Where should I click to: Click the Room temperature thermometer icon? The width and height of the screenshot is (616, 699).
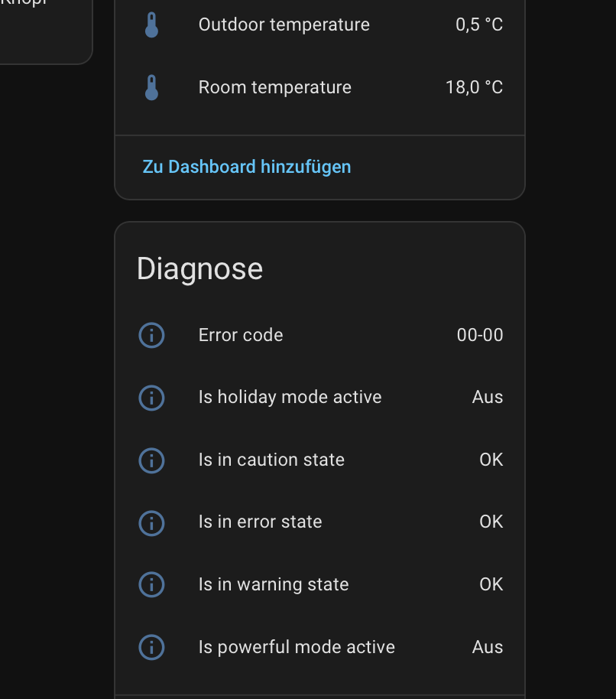click(151, 88)
